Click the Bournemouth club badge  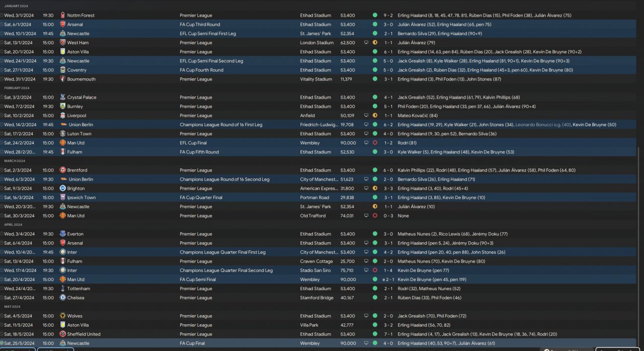coord(62,79)
